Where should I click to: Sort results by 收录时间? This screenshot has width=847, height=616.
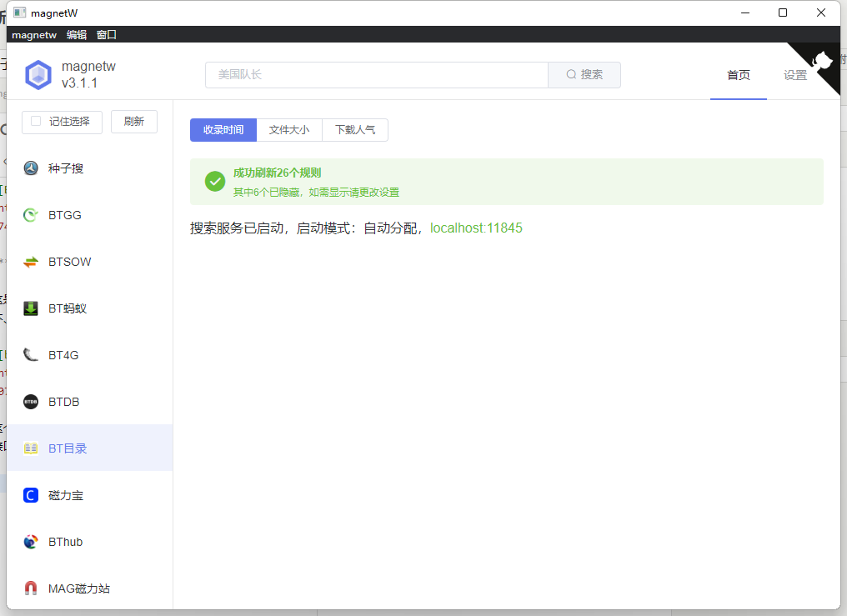(x=223, y=130)
